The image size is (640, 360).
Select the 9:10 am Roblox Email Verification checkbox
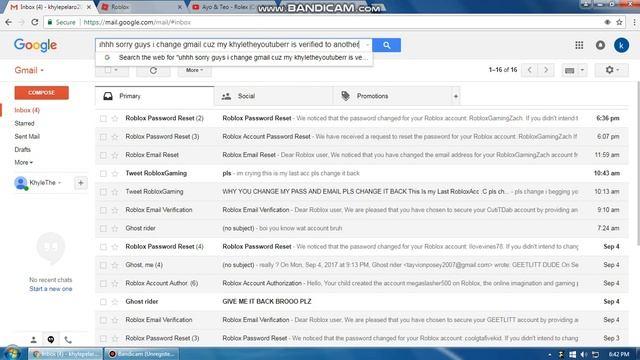(x=103, y=210)
